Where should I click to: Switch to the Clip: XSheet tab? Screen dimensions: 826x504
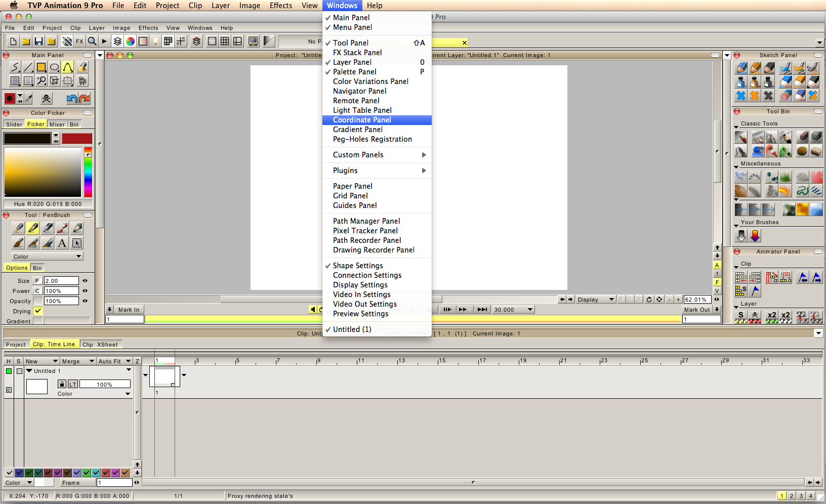[x=100, y=345]
